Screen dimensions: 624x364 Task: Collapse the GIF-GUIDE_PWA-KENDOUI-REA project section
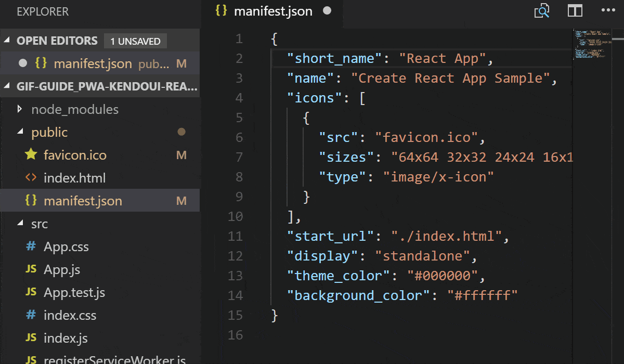[7, 86]
